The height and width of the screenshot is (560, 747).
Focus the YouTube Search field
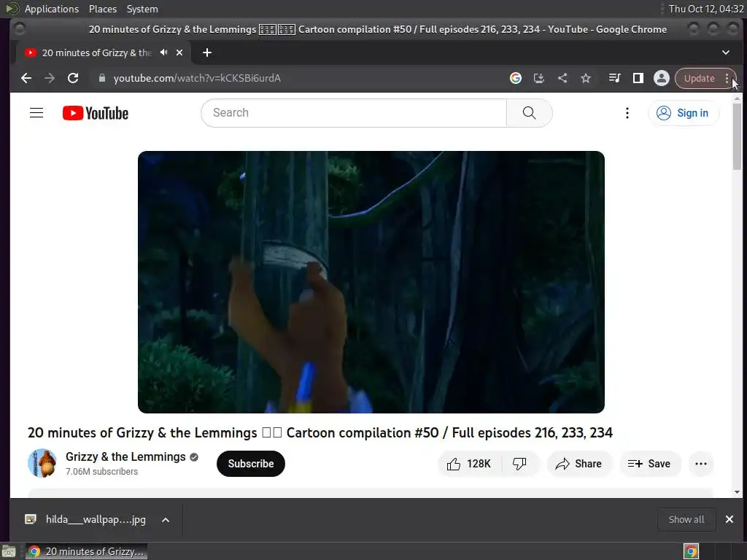coord(354,113)
